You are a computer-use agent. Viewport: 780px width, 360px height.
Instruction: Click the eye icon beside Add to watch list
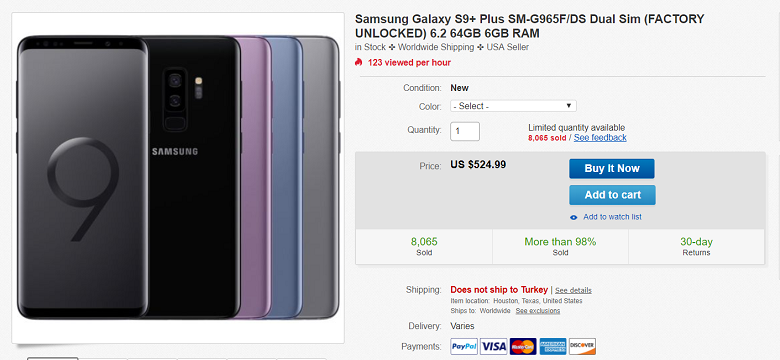(574, 217)
